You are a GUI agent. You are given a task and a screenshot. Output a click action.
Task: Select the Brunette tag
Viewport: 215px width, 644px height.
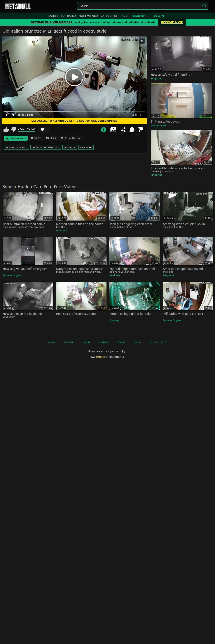coord(70,147)
